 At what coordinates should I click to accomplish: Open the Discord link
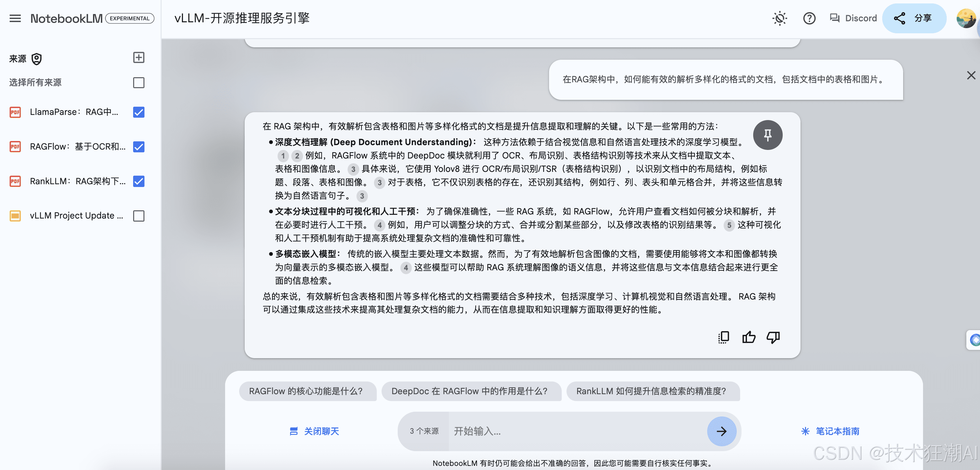(x=853, y=18)
